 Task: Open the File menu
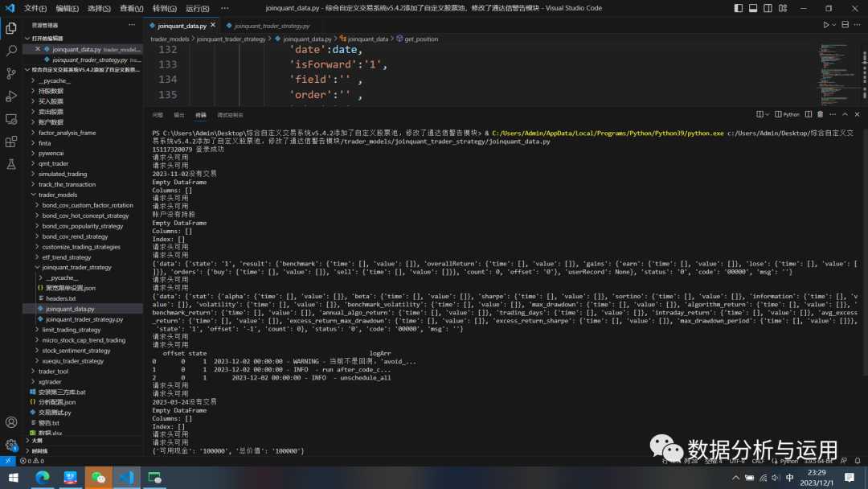pos(35,8)
